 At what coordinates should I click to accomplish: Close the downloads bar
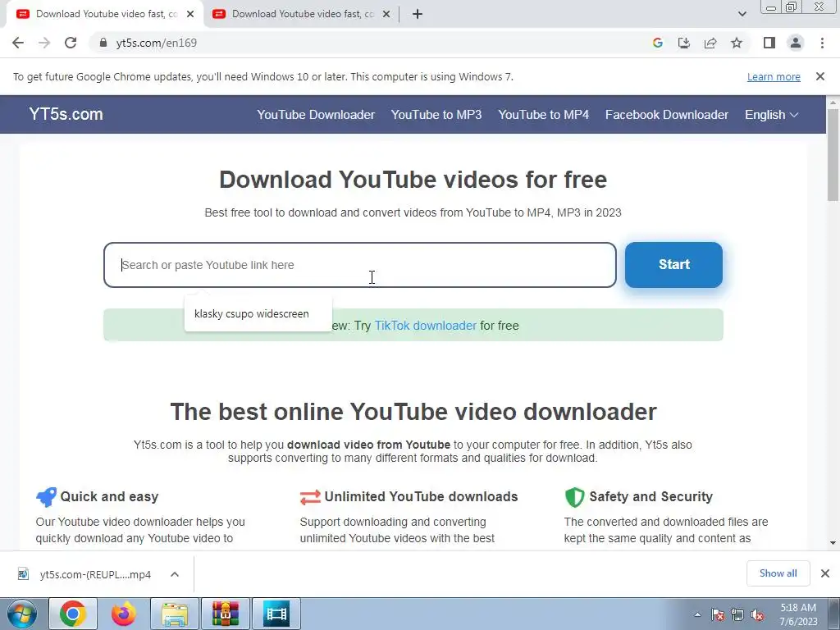pyautogui.click(x=825, y=573)
